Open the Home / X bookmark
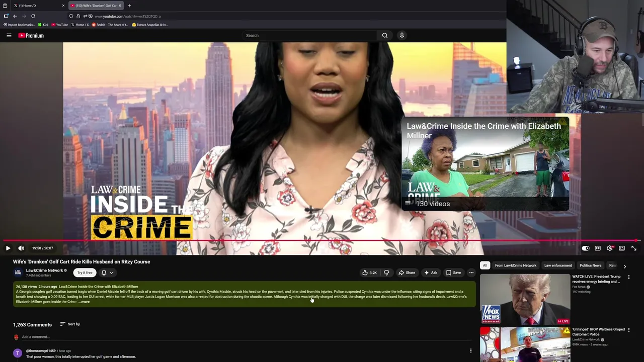 [x=80, y=25]
